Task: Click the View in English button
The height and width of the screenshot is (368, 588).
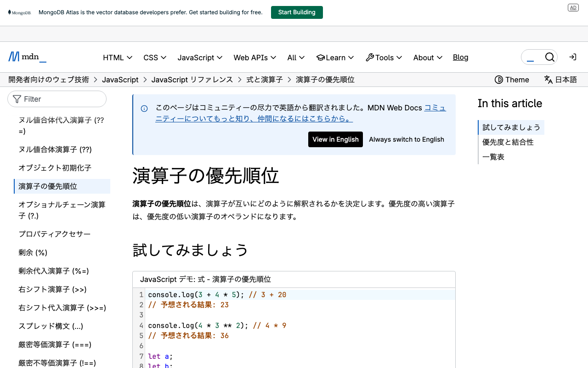Action: pyautogui.click(x=335, y=139)
